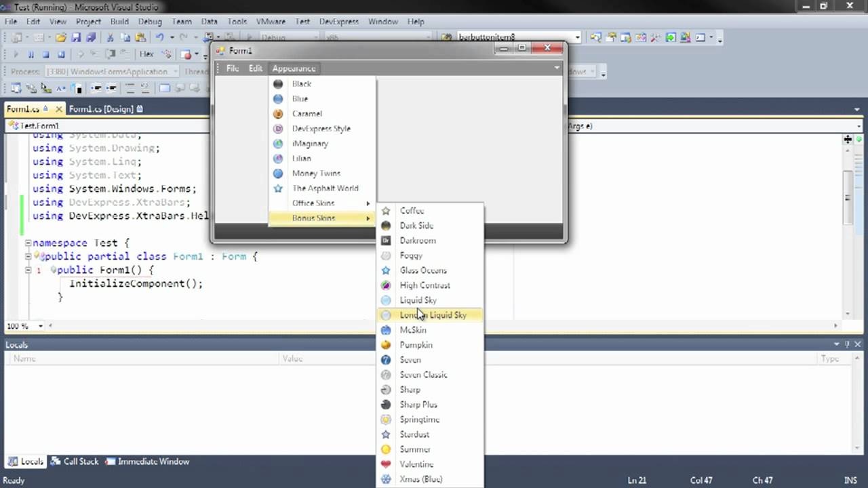Screen dimensions: 868x488
Task: Click the Cut scissors icon
Action: pyautogui.click(x=109, y=37)
